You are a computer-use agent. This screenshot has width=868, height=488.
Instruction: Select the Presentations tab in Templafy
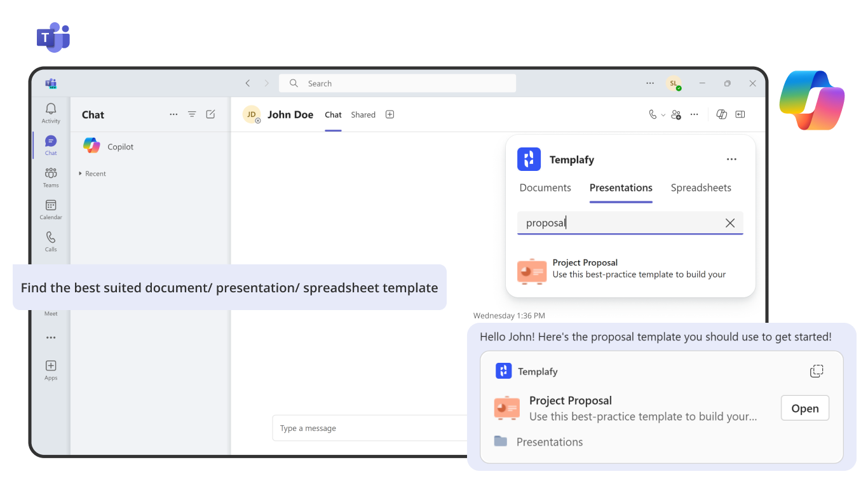point(621,188)
